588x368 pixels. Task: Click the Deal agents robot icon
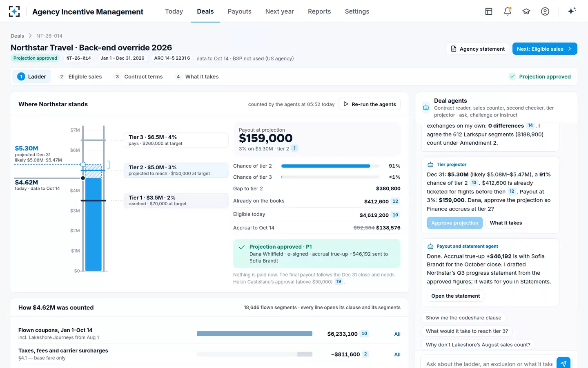[x=426, y=108]
